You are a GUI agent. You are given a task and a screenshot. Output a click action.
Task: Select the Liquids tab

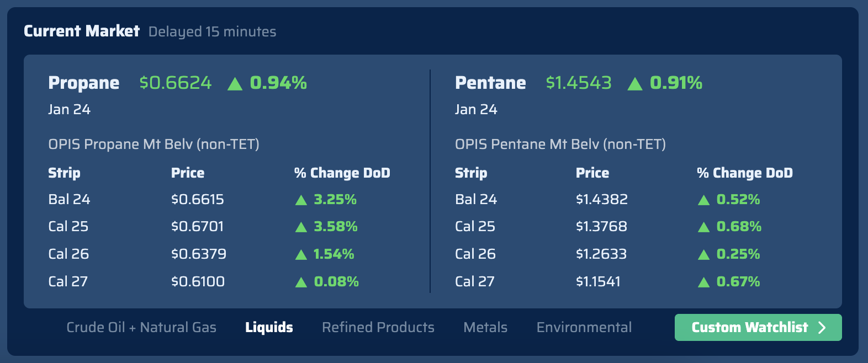[x=269, y=327]
